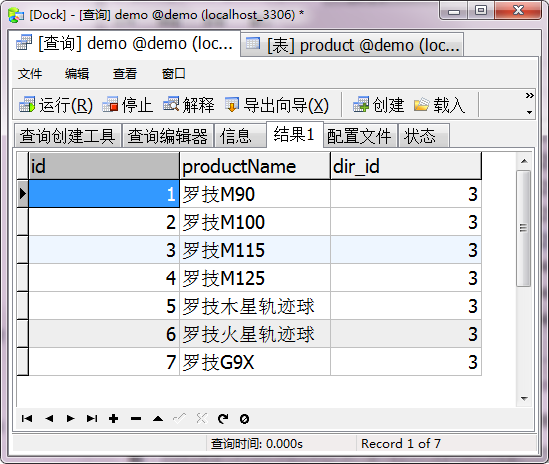Select the [查询] demo @demo document tab
Viewport: 549px width, 464px height.
pos(124,43)
